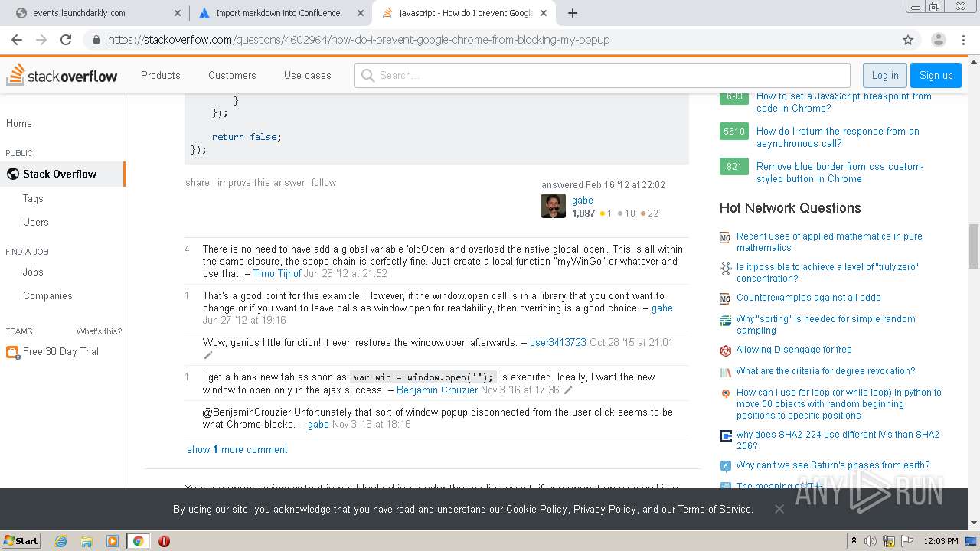This screenshot has height=551, width=980.
Task: Click gabe's user avatar
Action: (554, 206)
